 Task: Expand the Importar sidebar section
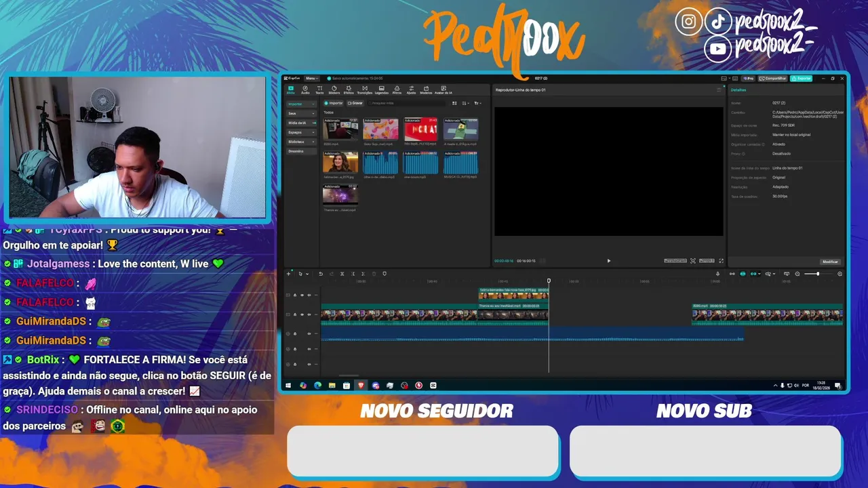click(301, 104)
